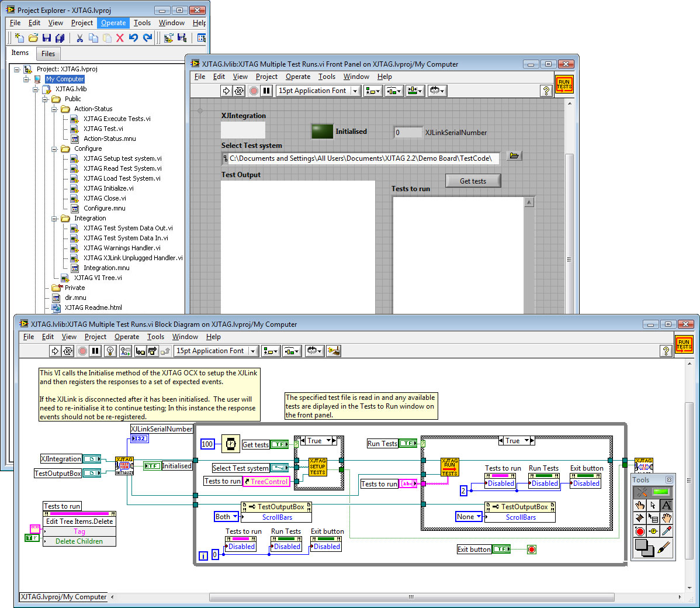This screenshot has height=608, width=700.
Task: Click Save All icon in Project Explorer toolbar
Action: pos(60,38)
